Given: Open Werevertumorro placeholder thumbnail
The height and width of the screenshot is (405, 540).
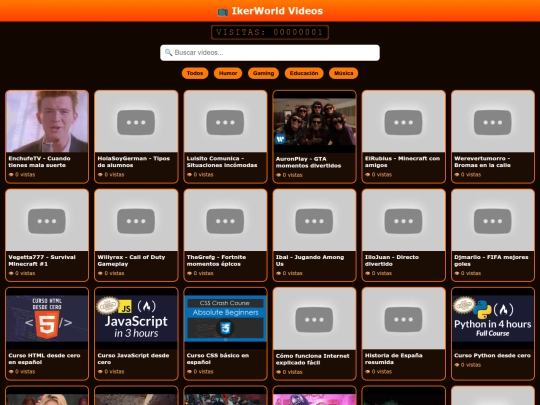Looking at the screenshot, I should [x=492, y=122].
